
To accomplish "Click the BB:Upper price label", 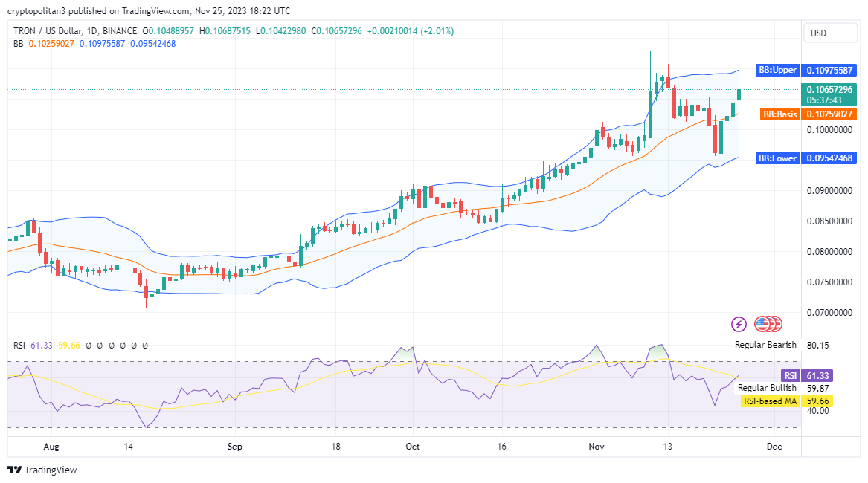I will [777, 71].
